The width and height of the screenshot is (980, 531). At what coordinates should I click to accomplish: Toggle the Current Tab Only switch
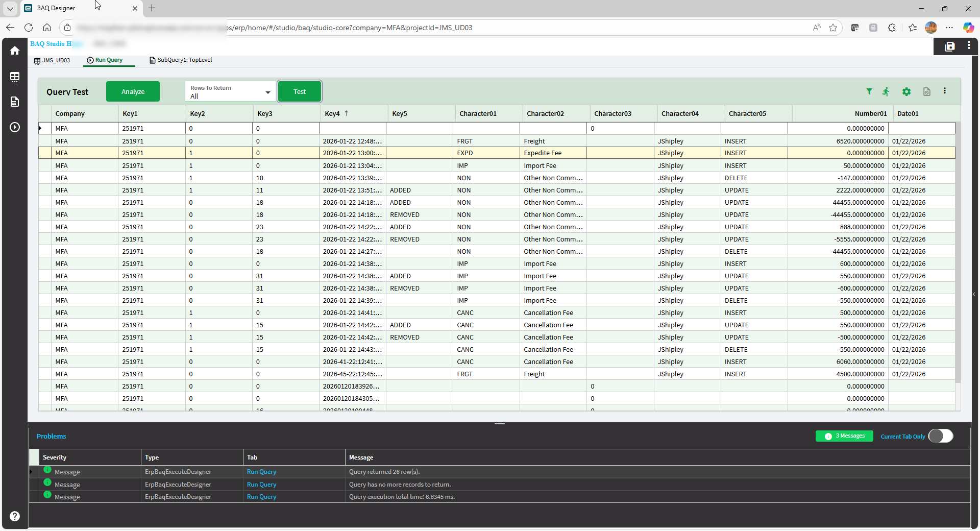pyautogui.click(x=941, y=436)
